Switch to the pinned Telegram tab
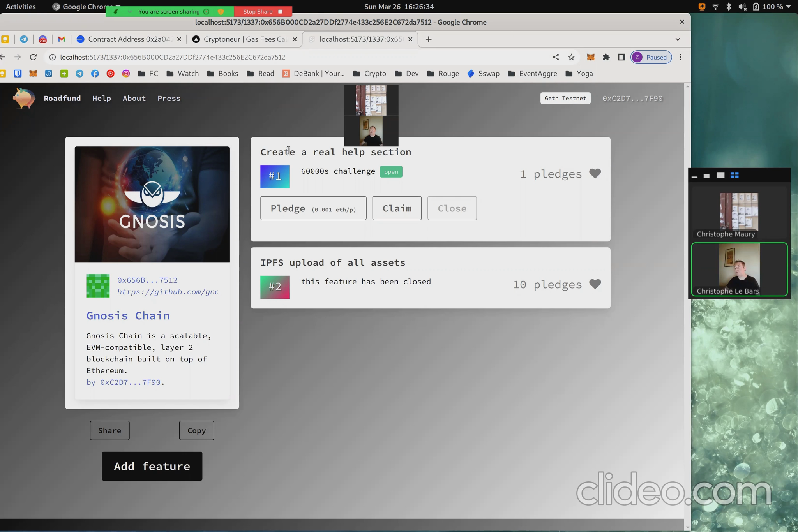 24,39
